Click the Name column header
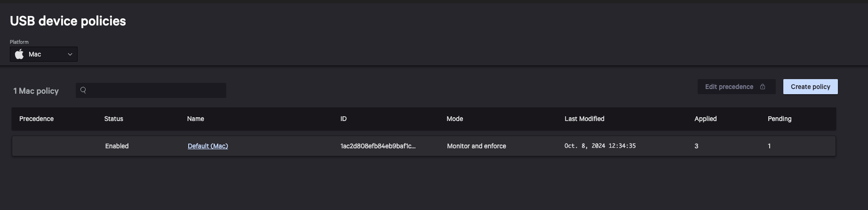The image size is (868, 210). tap(195, 119)
